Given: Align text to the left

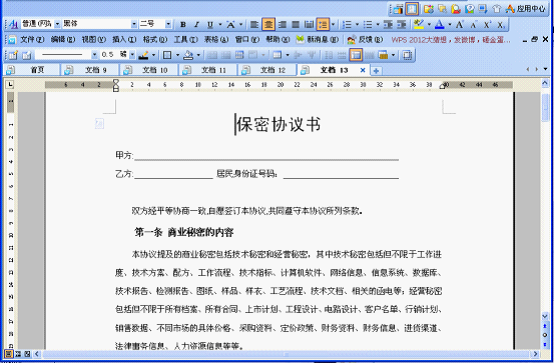Looking at the screenshot, I should coord(254,24).
